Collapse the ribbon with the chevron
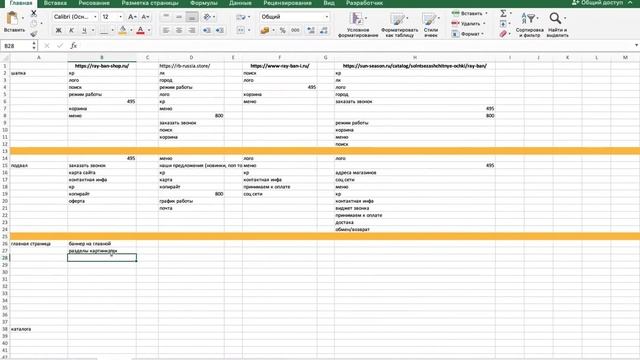 (630, 3)
